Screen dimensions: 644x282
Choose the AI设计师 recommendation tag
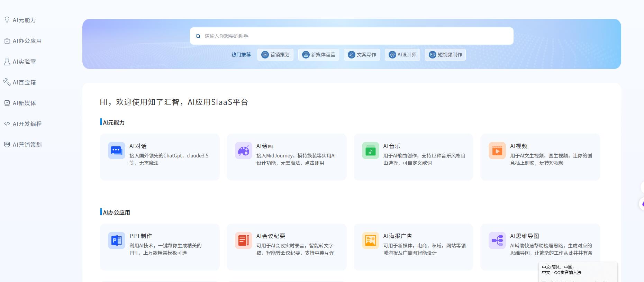click(x=402, y=55)
